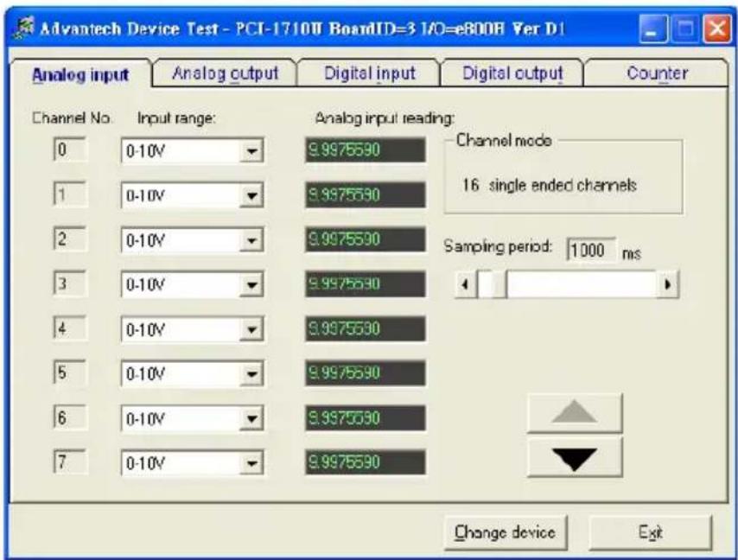Click the channel number 7 box
Viewport: 738px width, 560px height.
pyautogui.click(x=70, y=461)
